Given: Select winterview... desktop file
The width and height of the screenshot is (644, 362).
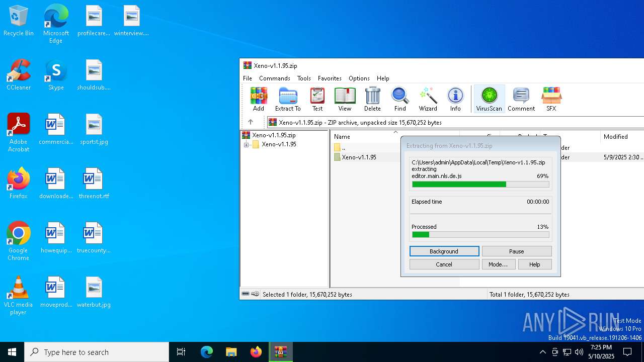Looking at the screenshot, I should pos(131,21).
